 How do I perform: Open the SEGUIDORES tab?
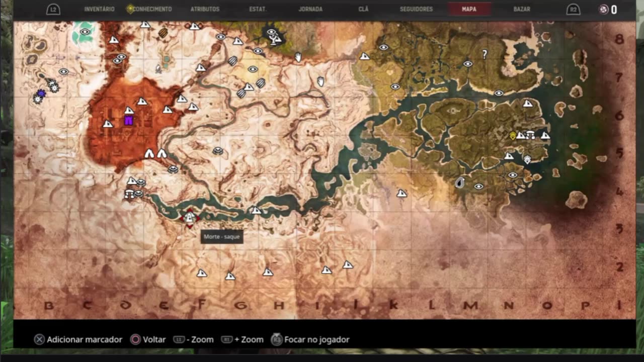416,9
